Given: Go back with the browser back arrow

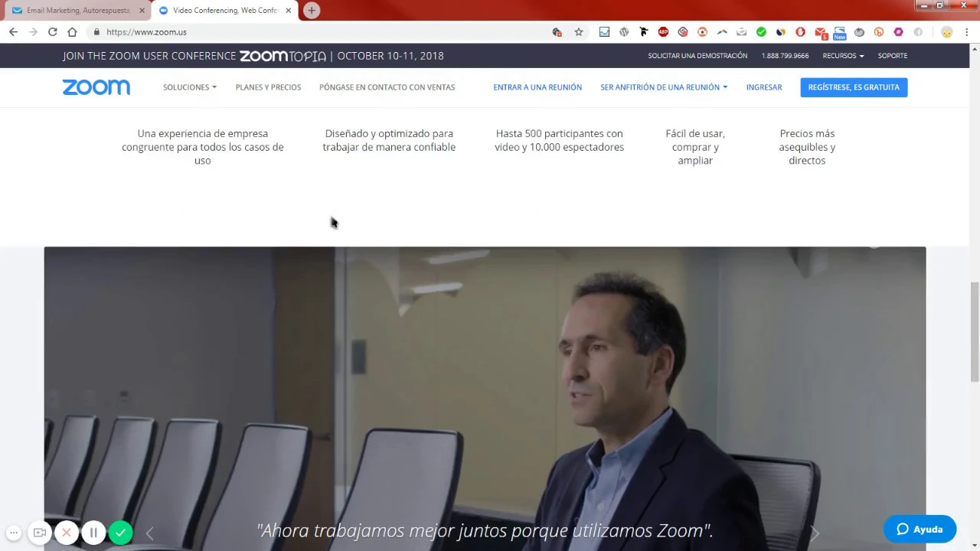Looking at the screenshot, I should click(13, 32).
